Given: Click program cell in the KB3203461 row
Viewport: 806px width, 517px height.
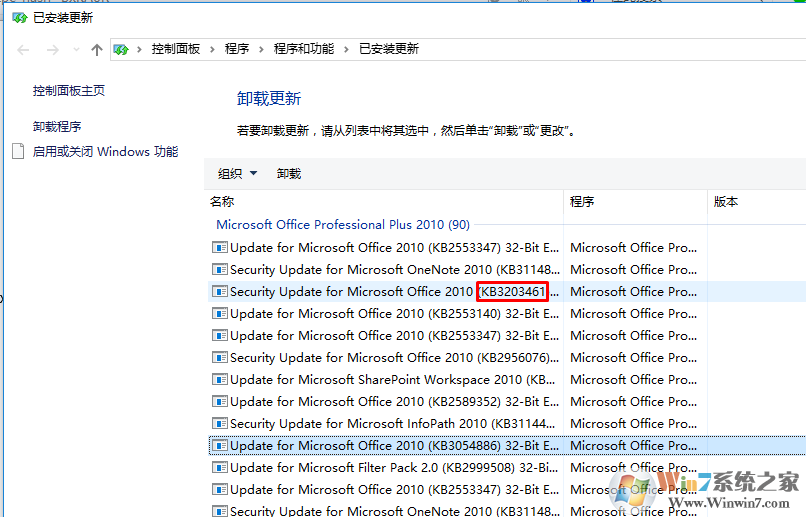Looking at the screenshot, I should click(x=634, y=291).
